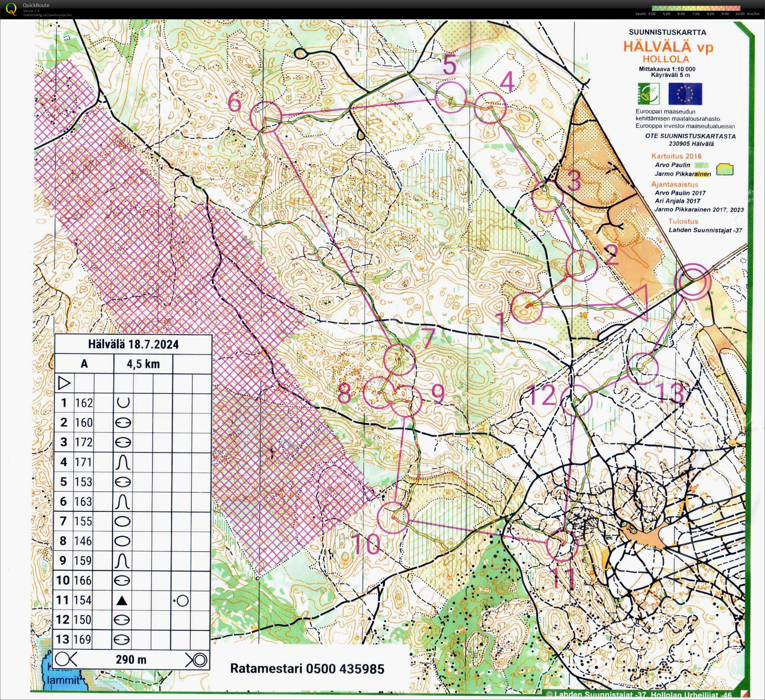Screen dimensions: 765x700
Task: Click control code 172 in the table
Action: pos(83,442)
